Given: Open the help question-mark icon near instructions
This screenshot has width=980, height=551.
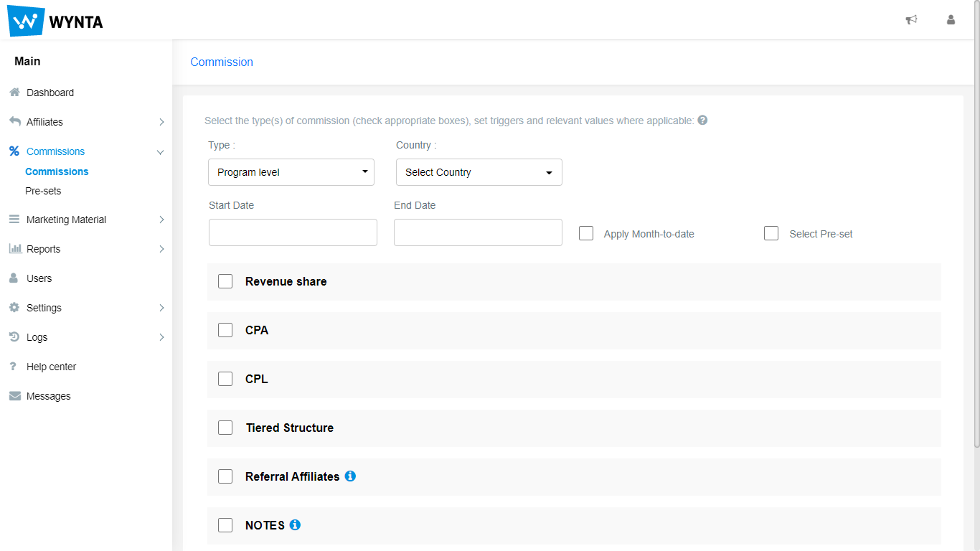Looking at the screenshot, I should coord(702,120).
